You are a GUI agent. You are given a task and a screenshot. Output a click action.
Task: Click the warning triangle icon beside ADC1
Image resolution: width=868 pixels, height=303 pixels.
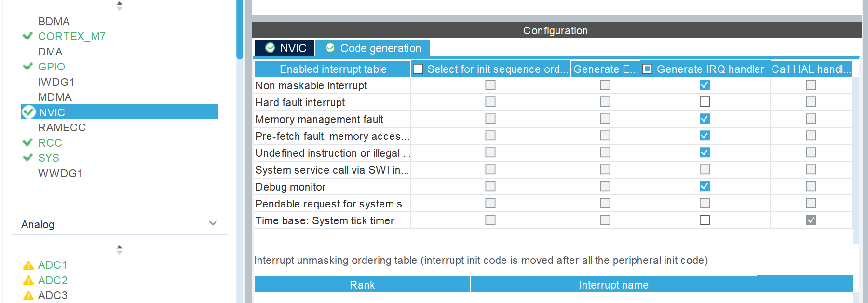click(28, 265)
